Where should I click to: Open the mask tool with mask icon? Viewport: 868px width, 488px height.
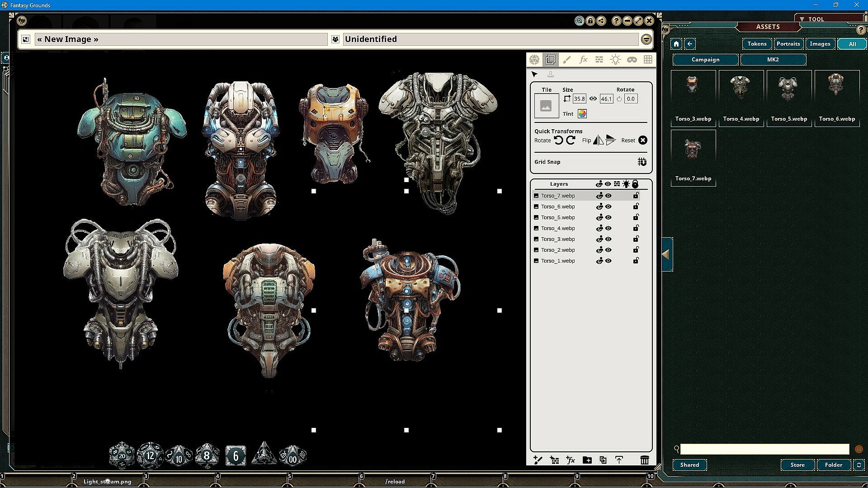click(x=632, y=60)
